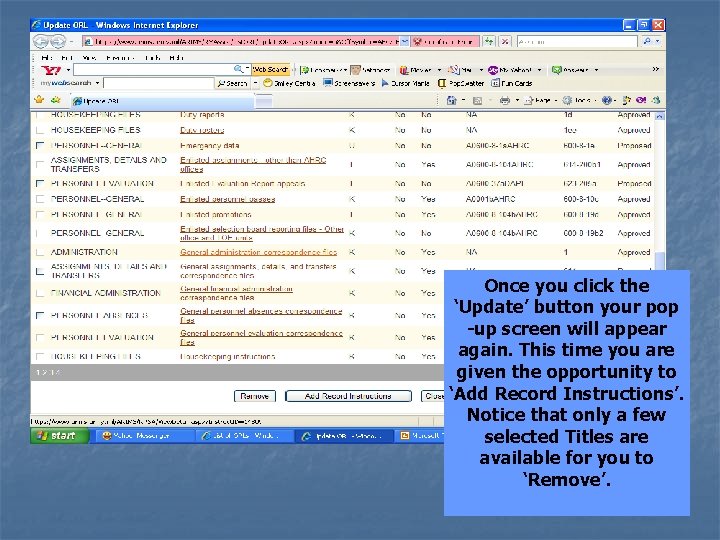This screenshot has height=540, width=720.
Task: Open General administration correspondence files link
Action: pyautogui.click(x=259, y=252)
